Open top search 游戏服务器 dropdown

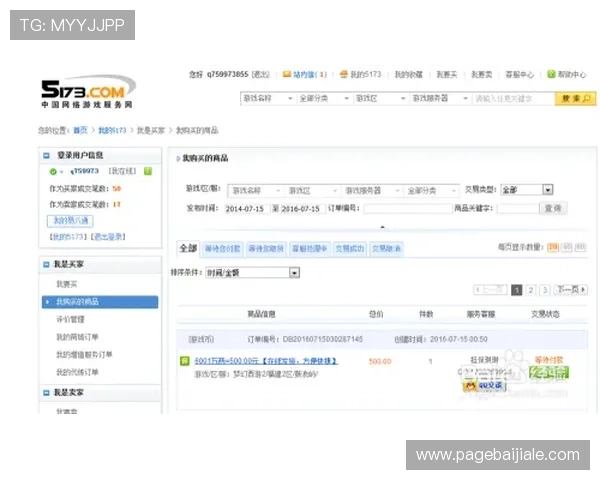point(440,99)
